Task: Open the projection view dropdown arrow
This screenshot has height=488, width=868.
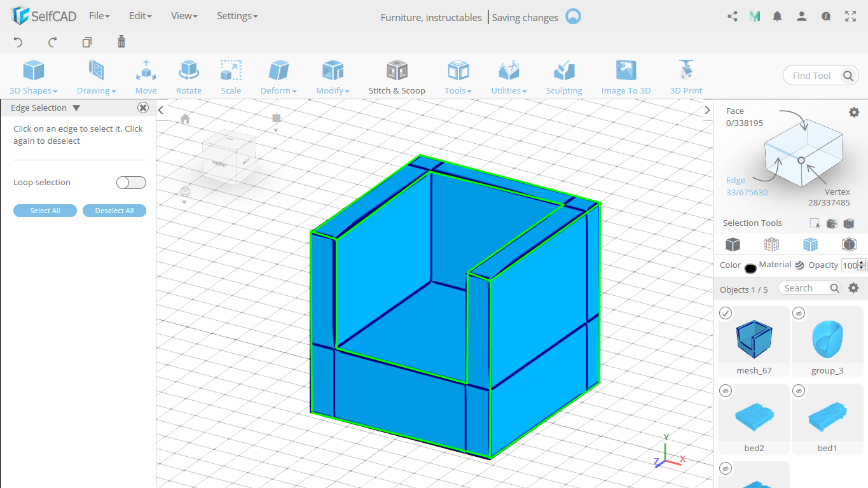Action: (x=276, y=130)
